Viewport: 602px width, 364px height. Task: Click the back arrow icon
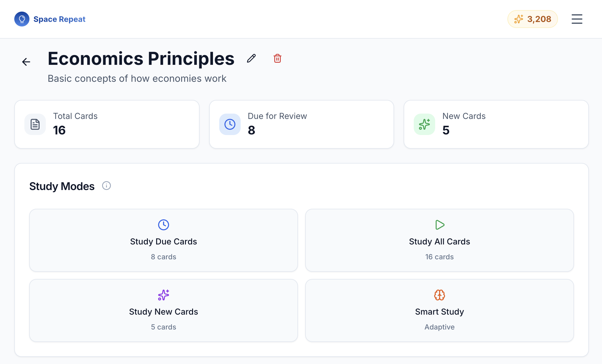pyautogui.click(x=26, y=62)
